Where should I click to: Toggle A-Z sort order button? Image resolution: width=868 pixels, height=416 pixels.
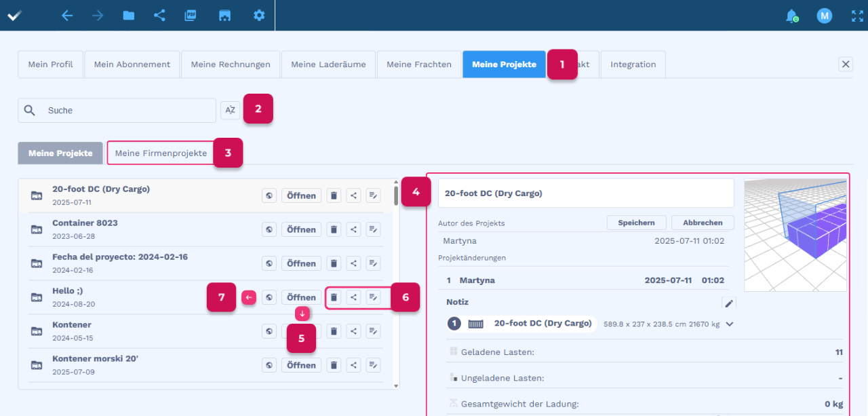230,110
